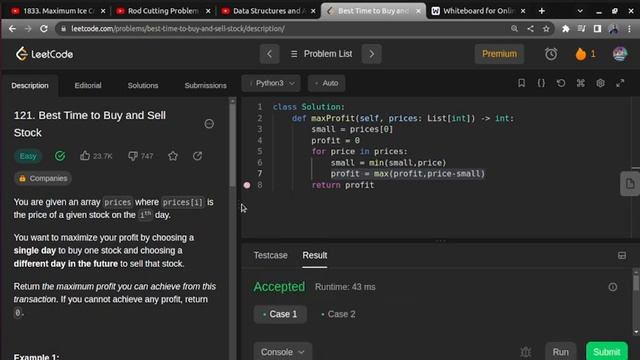Reset code to default icon

tap(561, 83)
